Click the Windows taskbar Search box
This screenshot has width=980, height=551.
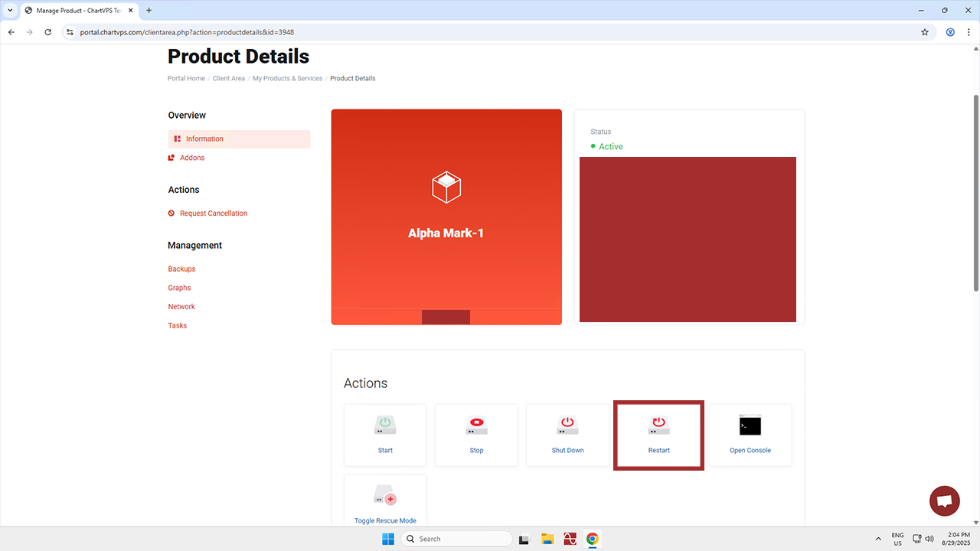(457, 539)
